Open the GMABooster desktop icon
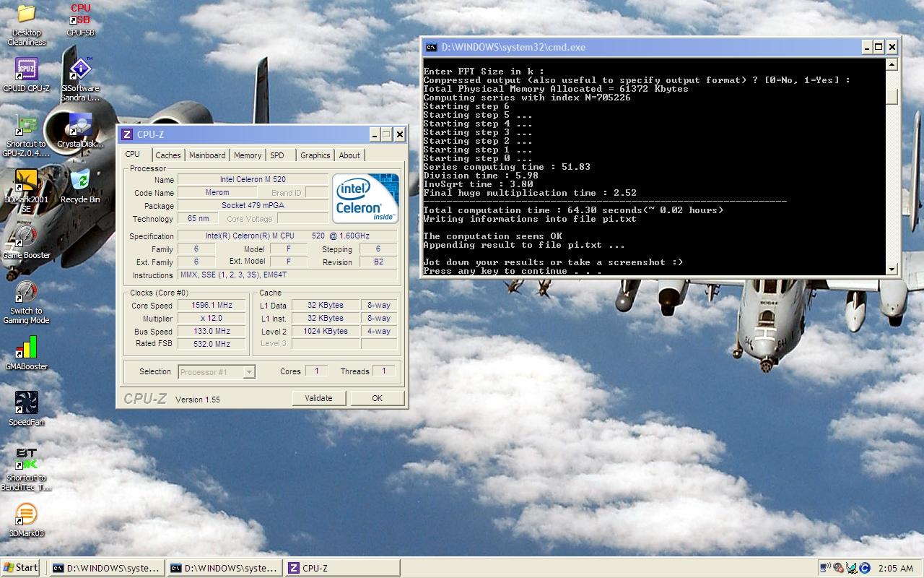Image resolution: width=924 pixels, height=578 pixels. pos(26,353)
